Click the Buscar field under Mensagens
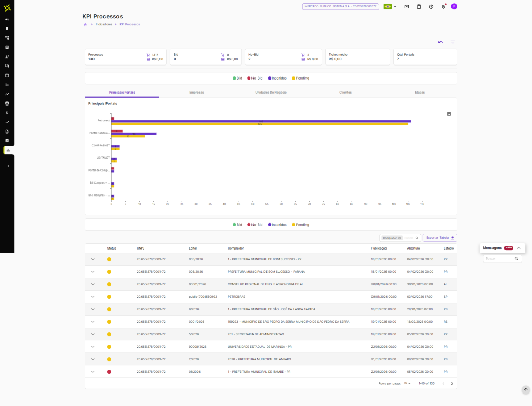 coord(499,258)
